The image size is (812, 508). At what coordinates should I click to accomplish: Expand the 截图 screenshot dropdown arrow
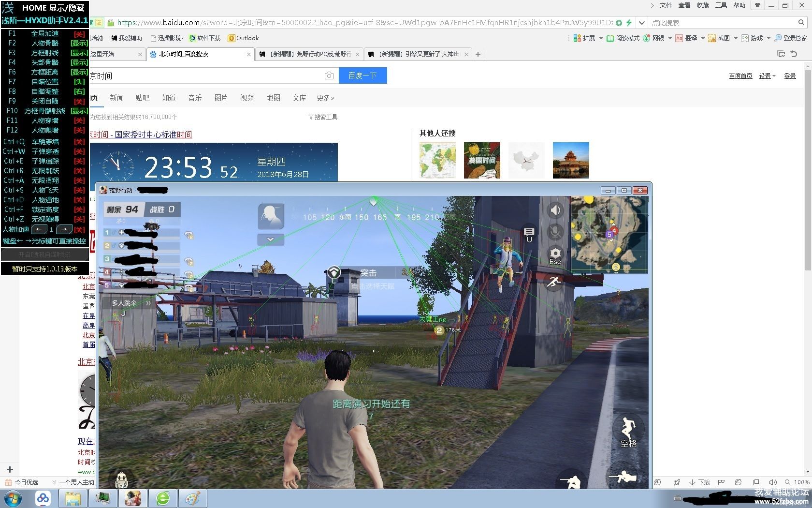tap(736, 38)
